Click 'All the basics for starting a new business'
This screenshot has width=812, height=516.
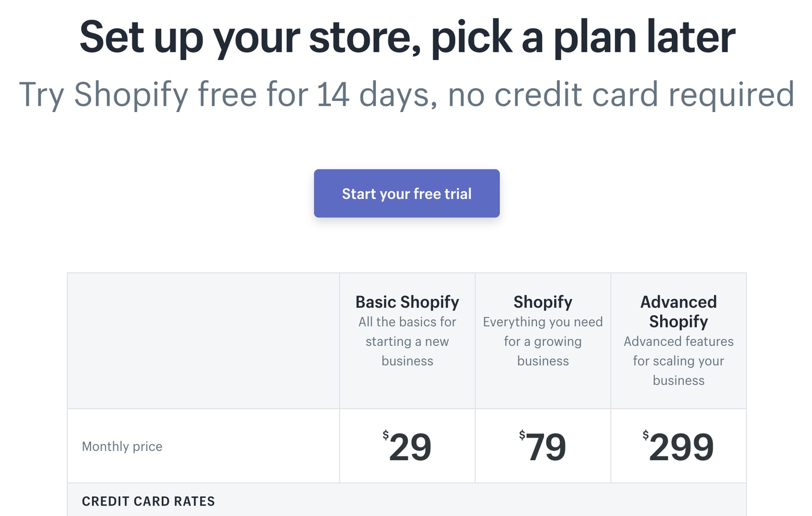pyautogui.click(x=407, y=341)
